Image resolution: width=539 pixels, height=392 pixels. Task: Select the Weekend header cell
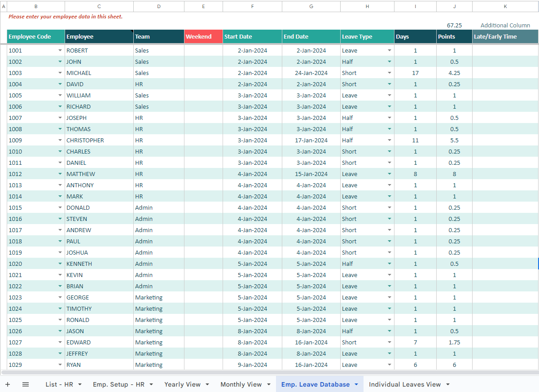(x=203, y=36)
